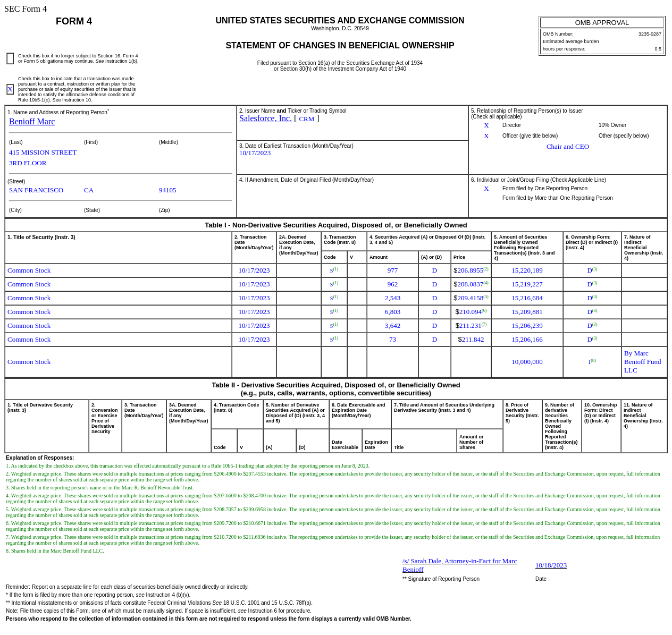Click the OMB Number 3235-0287
The height and width of the screenshot is (635, 672).
click(x=650, y=34)
